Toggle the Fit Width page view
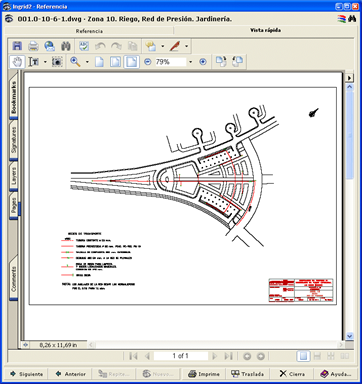 click(x=132, y=62)
